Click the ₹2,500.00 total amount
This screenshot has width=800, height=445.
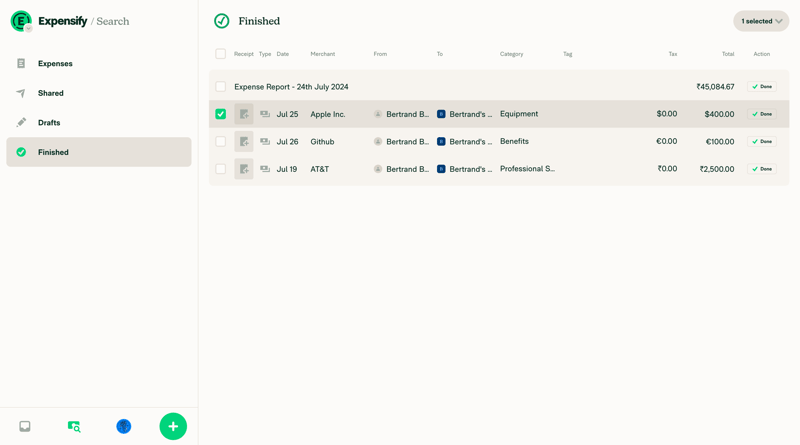coord(717,169)
